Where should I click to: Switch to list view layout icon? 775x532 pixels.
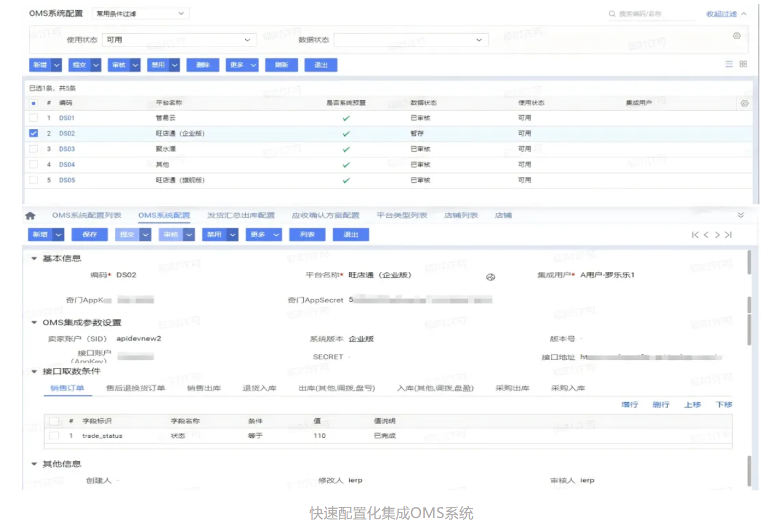(x=729, y=64)
